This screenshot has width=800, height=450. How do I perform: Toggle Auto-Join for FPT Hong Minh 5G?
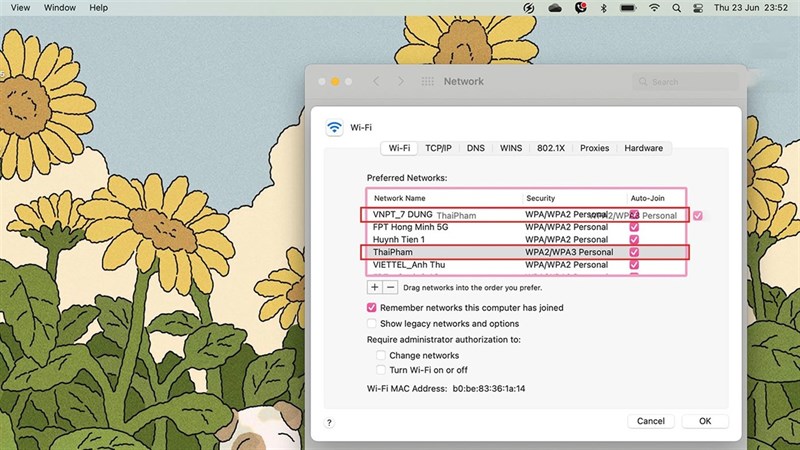pyautogui.click(x=633, y=227)
